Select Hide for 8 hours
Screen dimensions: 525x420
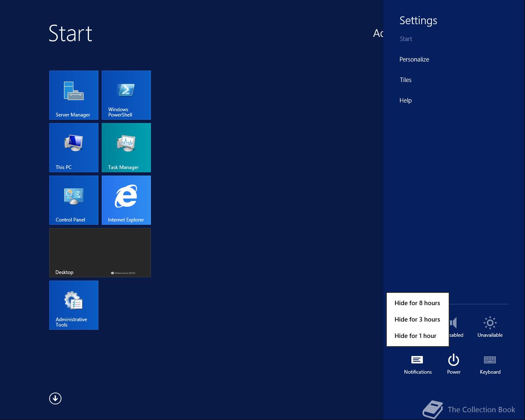click(418, 303)
